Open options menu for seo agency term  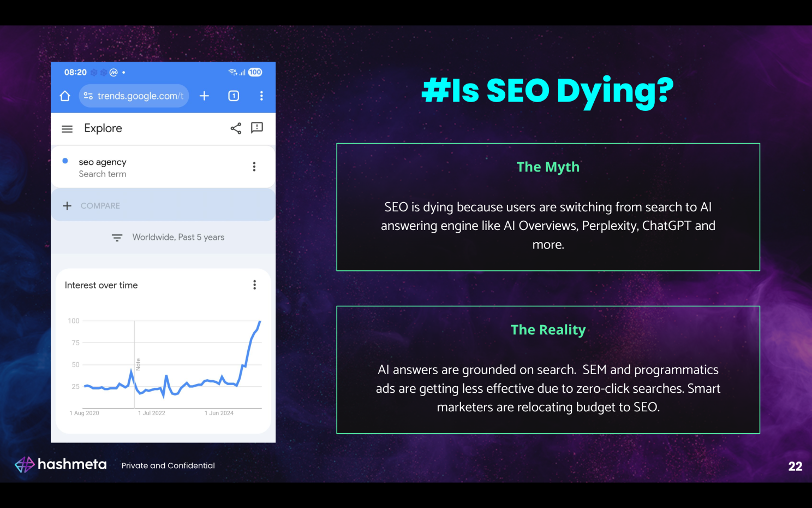point(254,167)
